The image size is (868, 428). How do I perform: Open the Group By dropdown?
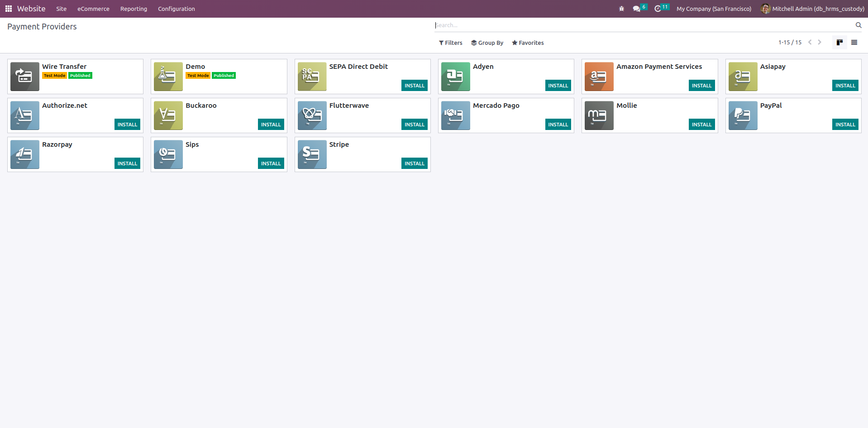pos(487,43)
